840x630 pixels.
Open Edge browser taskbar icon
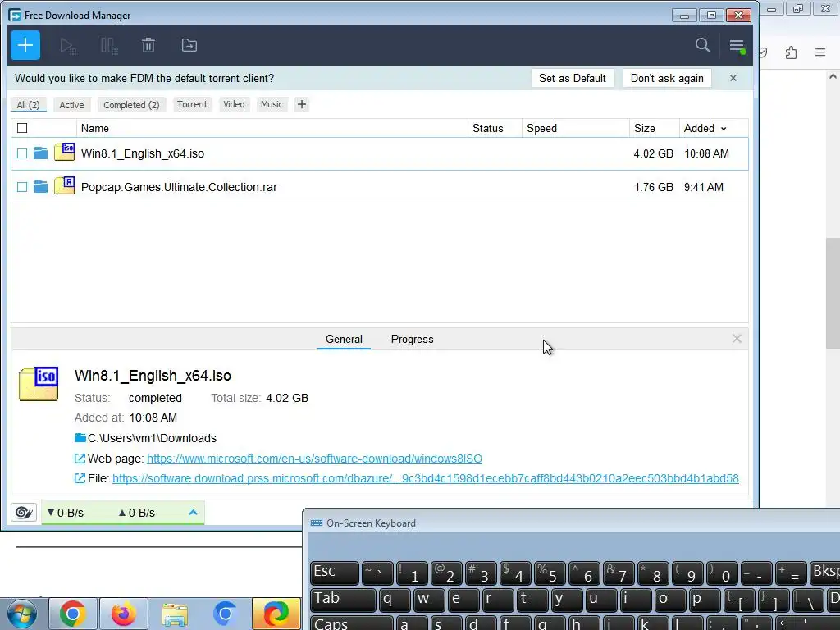(x=276, y=614)
